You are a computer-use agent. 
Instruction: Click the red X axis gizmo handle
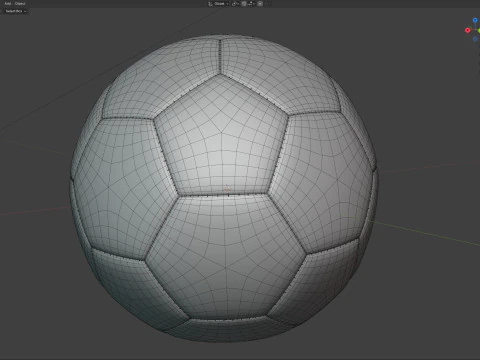click(x=468, y=30)
